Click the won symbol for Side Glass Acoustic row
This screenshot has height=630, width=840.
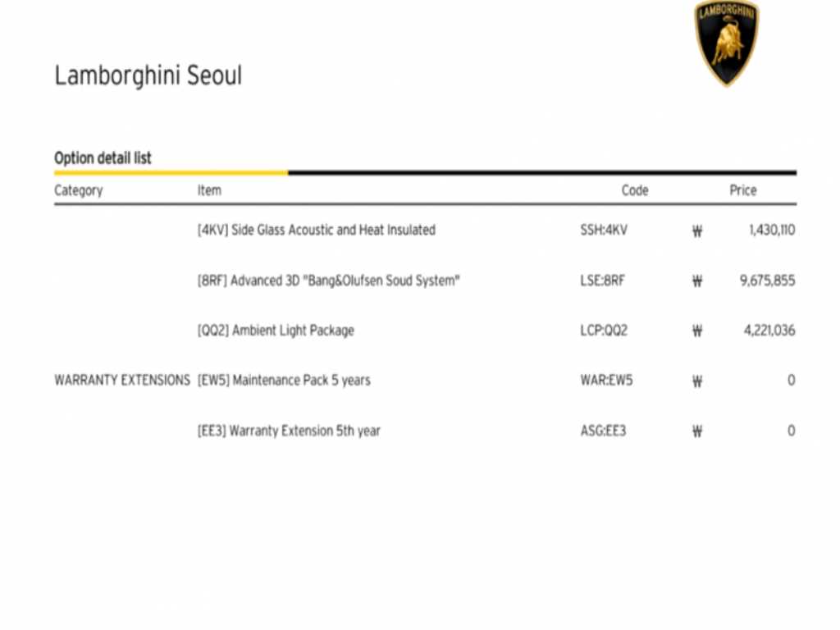(697, 231)
